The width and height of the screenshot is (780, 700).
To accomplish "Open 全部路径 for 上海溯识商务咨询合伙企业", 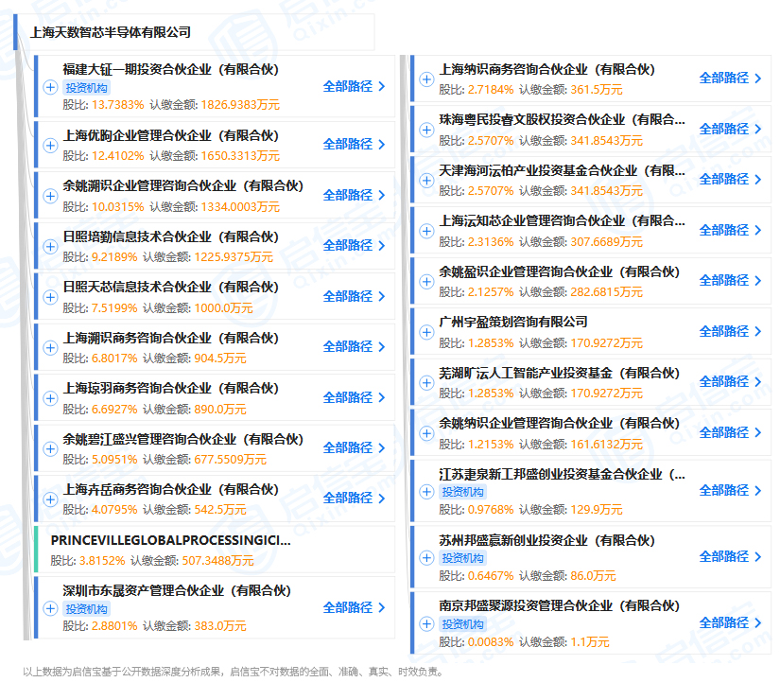I will [354, 346].
